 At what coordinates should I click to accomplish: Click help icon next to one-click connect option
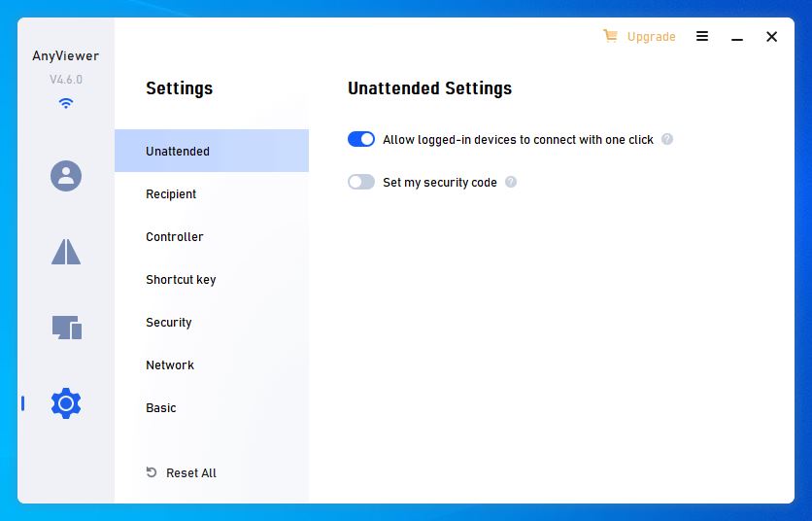(x=667, y=139)
